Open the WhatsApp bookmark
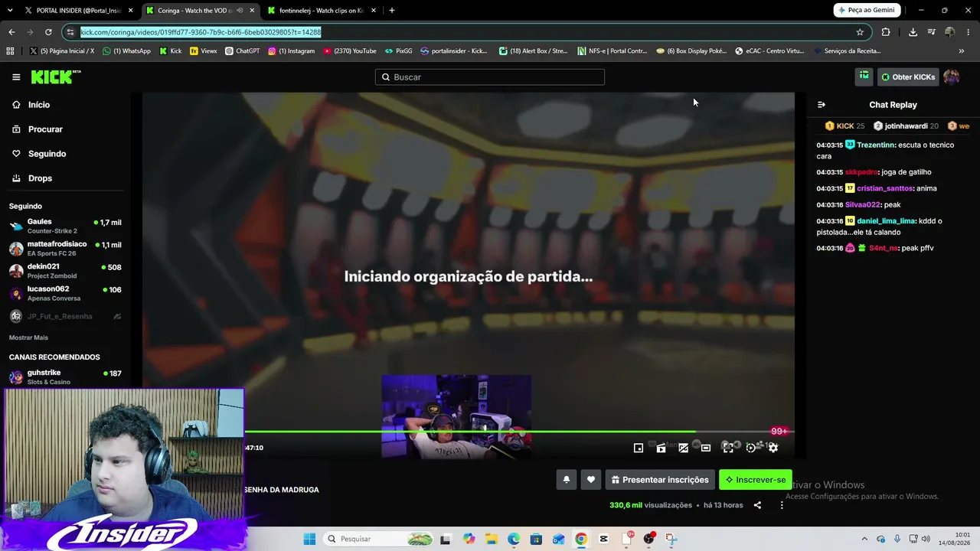 (x=126, y=51)
